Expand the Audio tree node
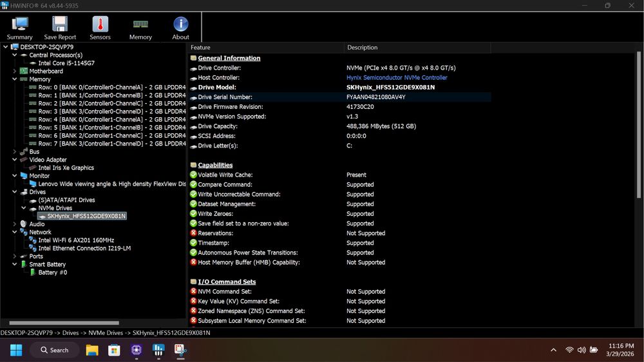644x362 pixels. pos(15,224)
